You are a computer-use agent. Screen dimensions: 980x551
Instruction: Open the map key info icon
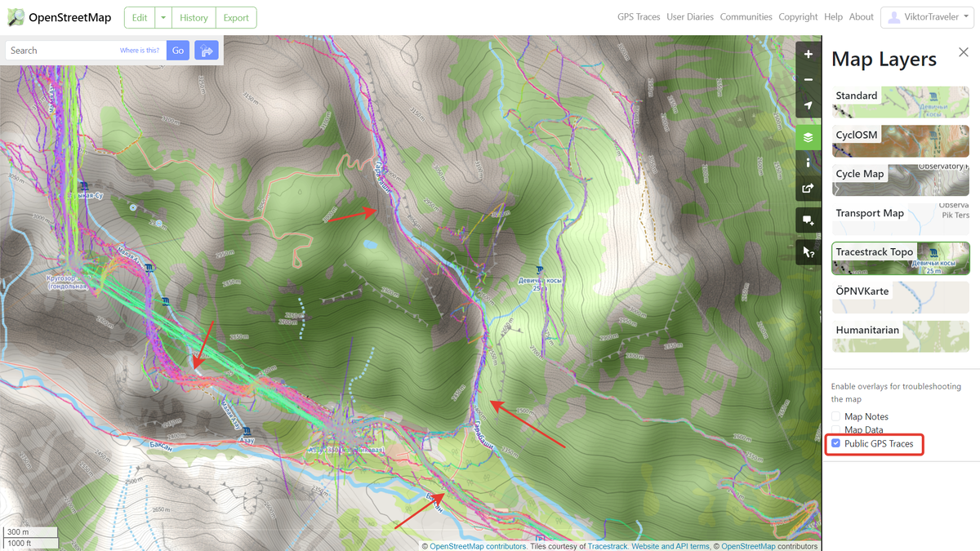coord(808,162)
